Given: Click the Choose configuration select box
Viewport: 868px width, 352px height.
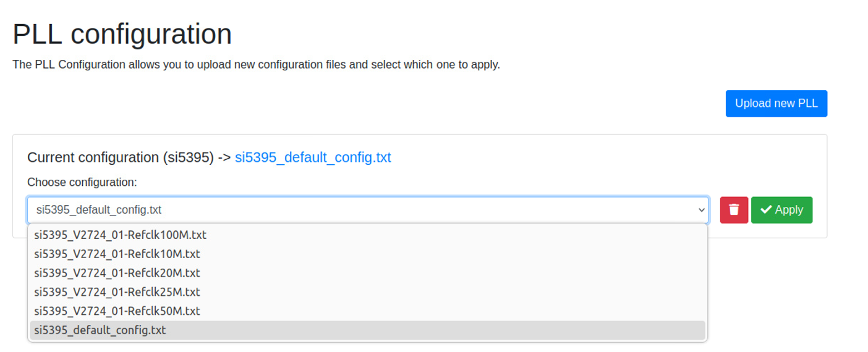Looking at the screenshot, I should [x=368, y=210].
